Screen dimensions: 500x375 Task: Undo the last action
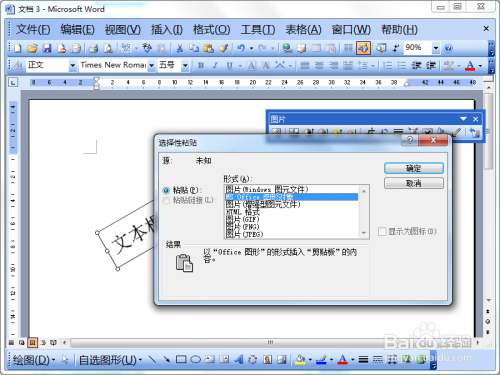[x=241, y=48]
